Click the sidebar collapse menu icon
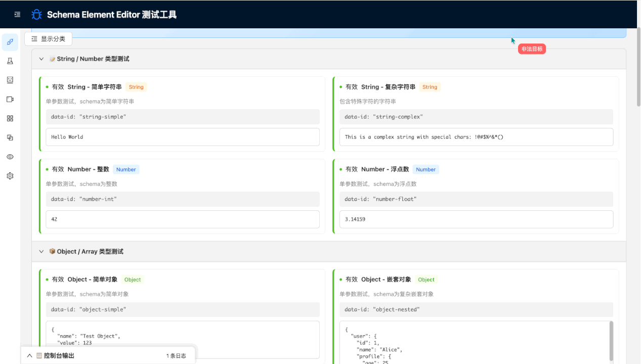 [x=17, y=15]
